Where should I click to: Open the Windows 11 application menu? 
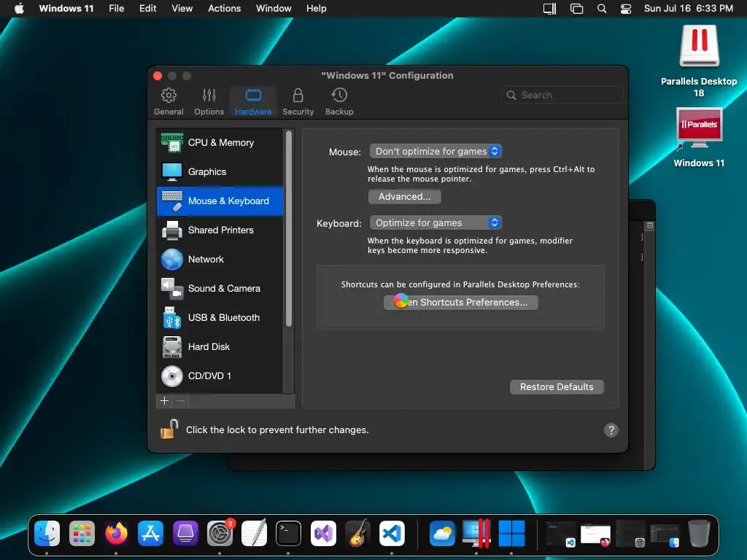tap(66, 9)
